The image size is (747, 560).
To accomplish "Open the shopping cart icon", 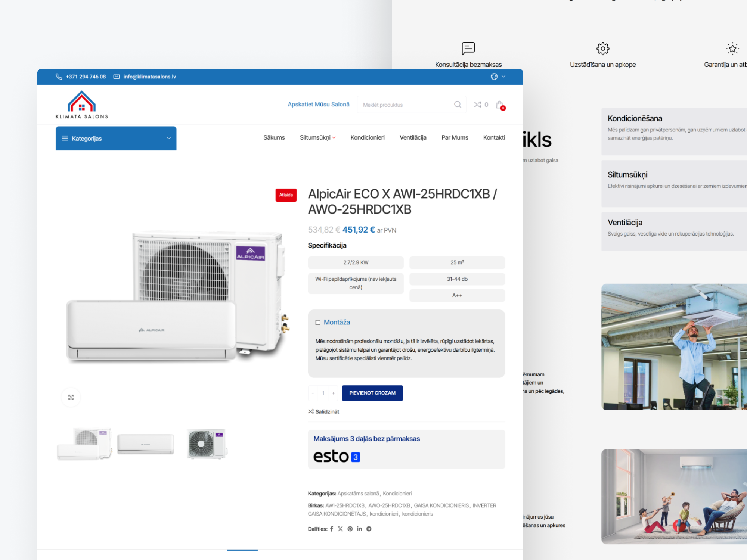I will click(x=499, y=105).
